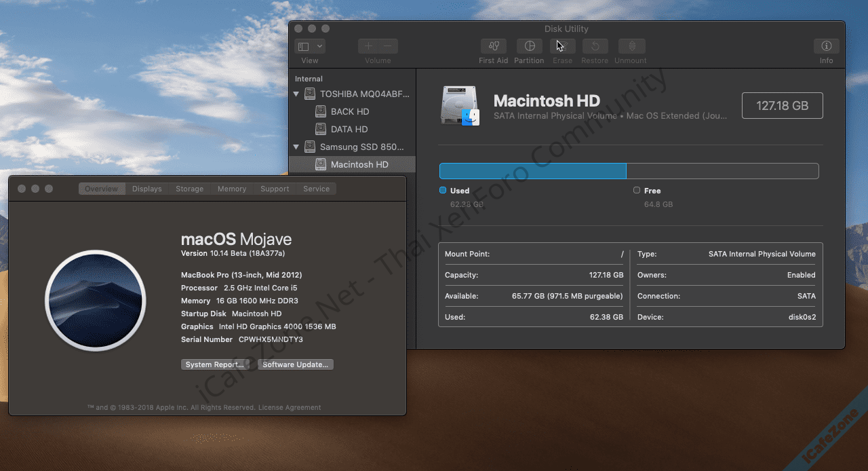Click the remove volume minus icon
This screenshot has width=868, height=471.
coord(388,46)
